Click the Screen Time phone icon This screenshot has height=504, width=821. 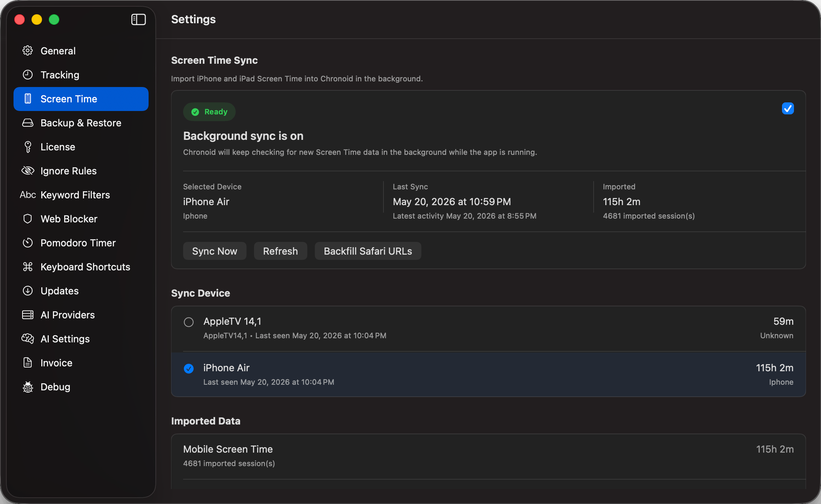point(28,99)
